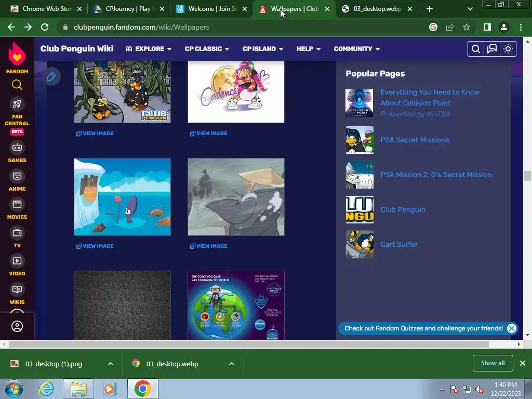Expand options for 03_desktop (1).png download

tap(111, 364)
